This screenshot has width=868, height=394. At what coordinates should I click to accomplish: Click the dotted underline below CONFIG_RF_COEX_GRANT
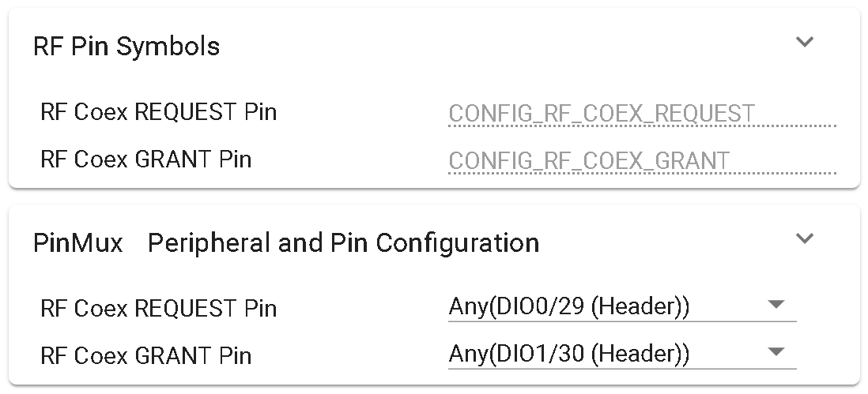point(642,173)
